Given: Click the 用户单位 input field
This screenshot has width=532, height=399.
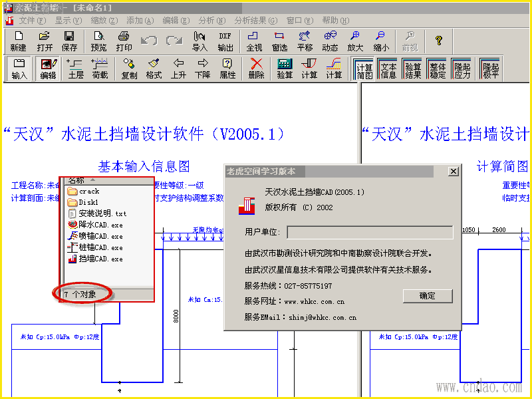Looking at the screenshot, I should tap(370, 232).
